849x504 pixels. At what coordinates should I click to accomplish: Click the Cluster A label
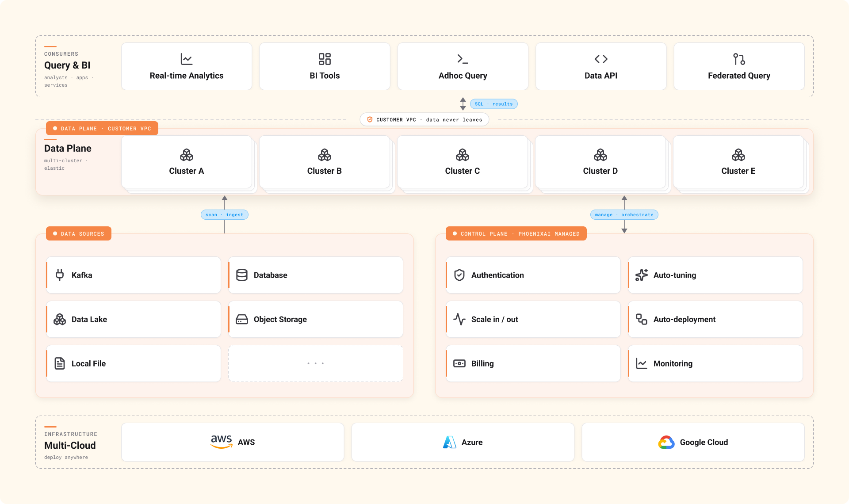(187, 171)
